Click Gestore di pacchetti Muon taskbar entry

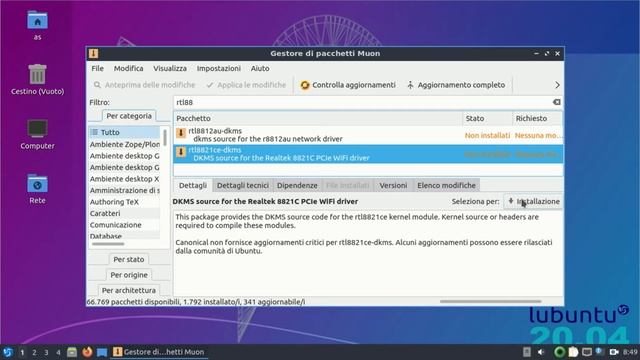tap(159, 352)
